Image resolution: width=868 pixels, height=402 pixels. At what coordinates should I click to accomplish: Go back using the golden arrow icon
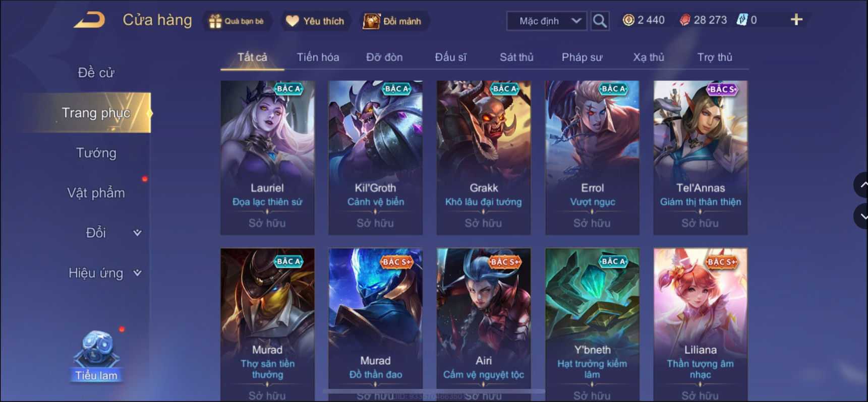click(90, 20)
